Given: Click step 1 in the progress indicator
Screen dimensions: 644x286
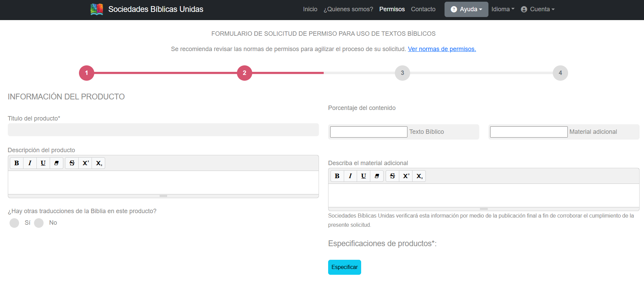Looking at the screenshot, I should click(x=86, y=73).
